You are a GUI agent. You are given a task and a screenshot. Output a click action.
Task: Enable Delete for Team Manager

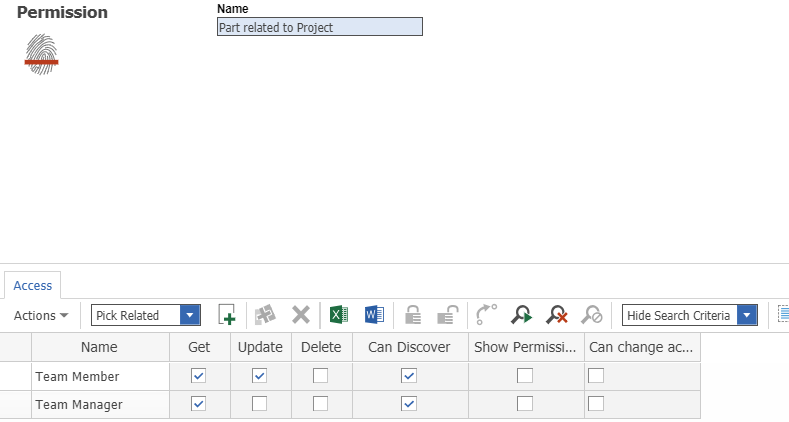[320, 404]
